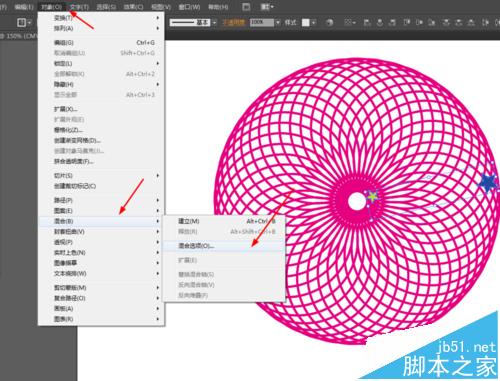
Task: Expand the 切片(S) Slice submenu
Action: point(101,175)
